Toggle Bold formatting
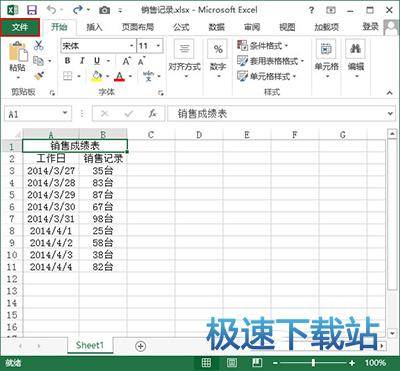This screenshot has height=371, width=400. [68, 61]
